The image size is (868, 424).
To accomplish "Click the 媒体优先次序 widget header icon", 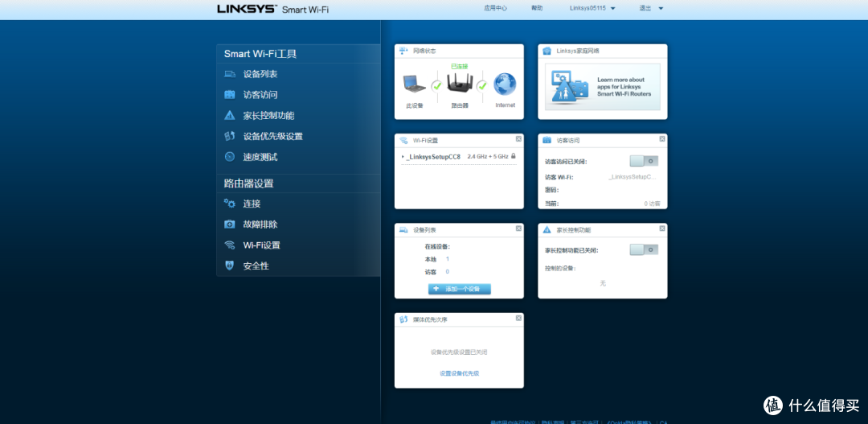I will point(403,319).
